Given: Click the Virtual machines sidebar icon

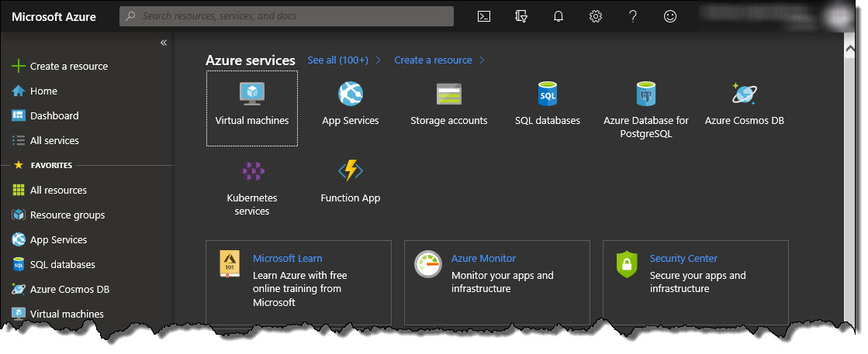Looking at the screenshot, I should 19,314.
